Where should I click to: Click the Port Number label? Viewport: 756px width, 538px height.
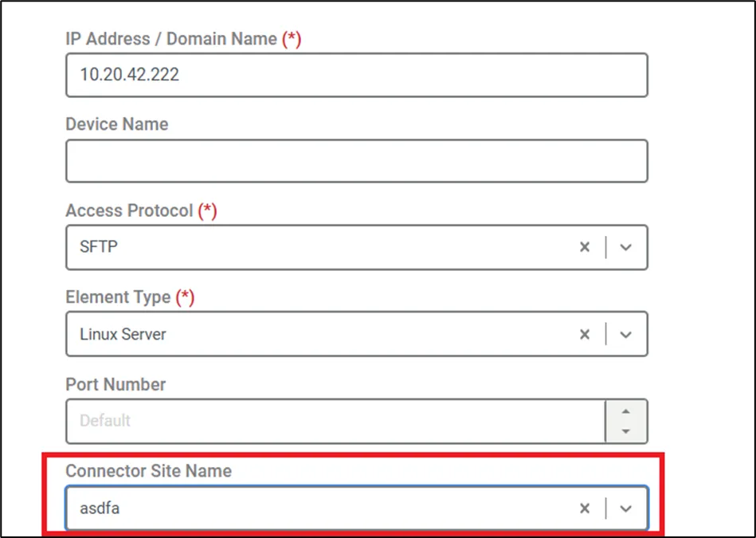coord(116,384)
